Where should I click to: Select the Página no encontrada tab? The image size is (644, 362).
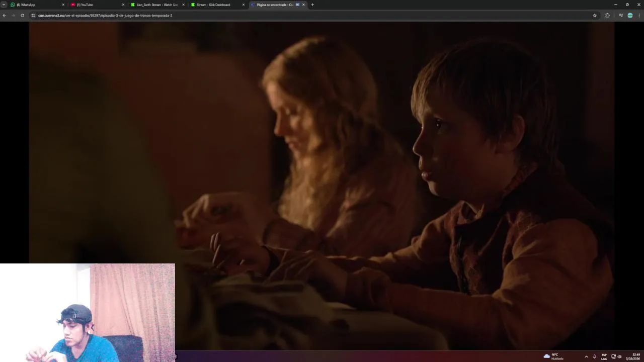coord(278,5)
